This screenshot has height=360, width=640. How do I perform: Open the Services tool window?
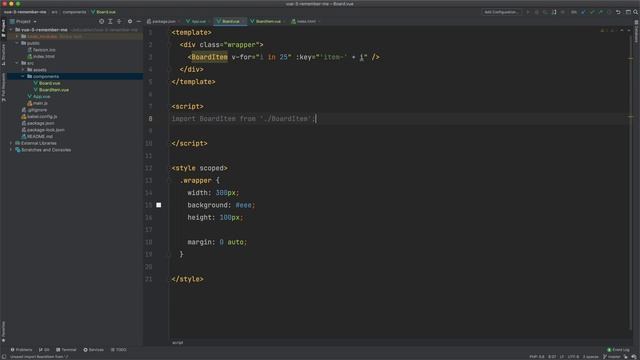pos(93,350)
